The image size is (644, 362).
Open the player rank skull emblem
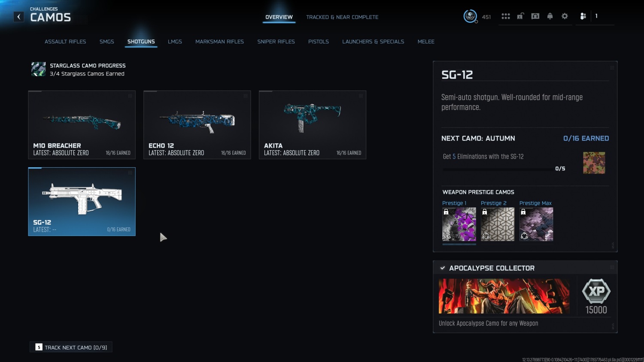pyautogui.click(x=470, y=16)
